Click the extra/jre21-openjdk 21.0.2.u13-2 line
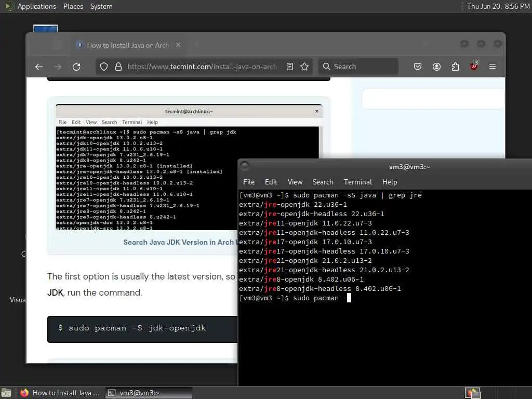 tap(305, 261)
